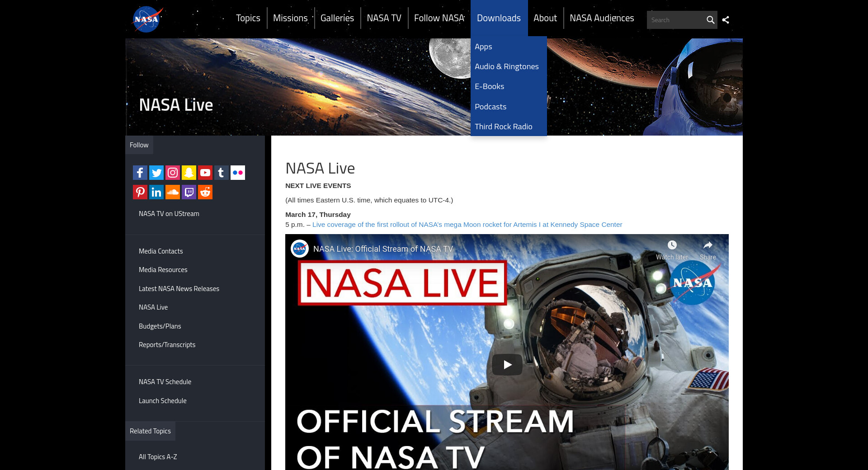This screenshot has height=470, width=868.
Task: Open NASA's Reddit icon
Action: (x=205, y=192)
